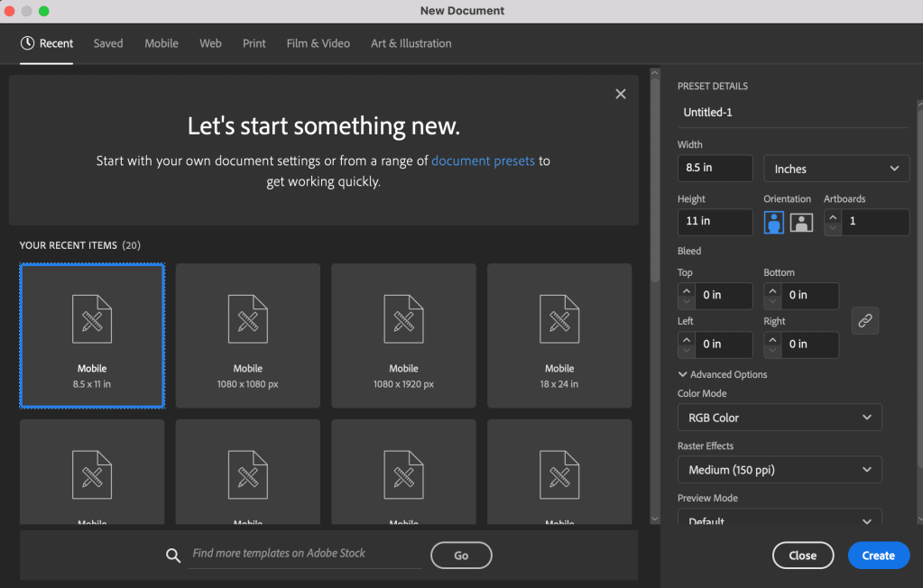Open the Inches units dropdown
This screenshot has height=588, width=923.
pos(836,169)
